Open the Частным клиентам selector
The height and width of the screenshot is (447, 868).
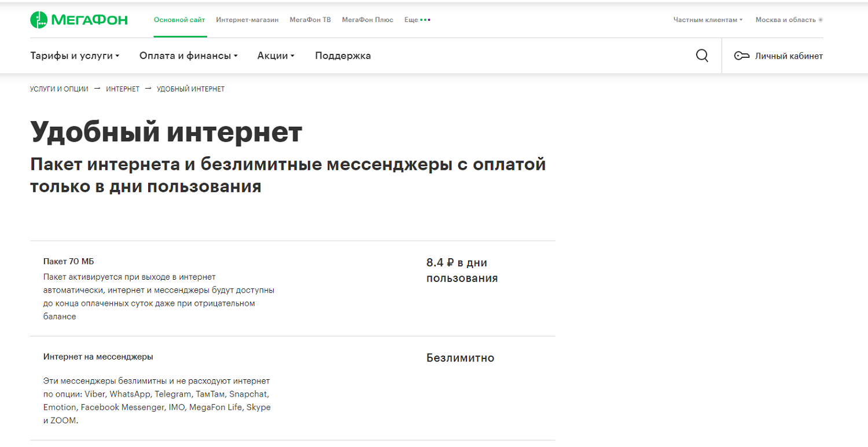point(707,20)
